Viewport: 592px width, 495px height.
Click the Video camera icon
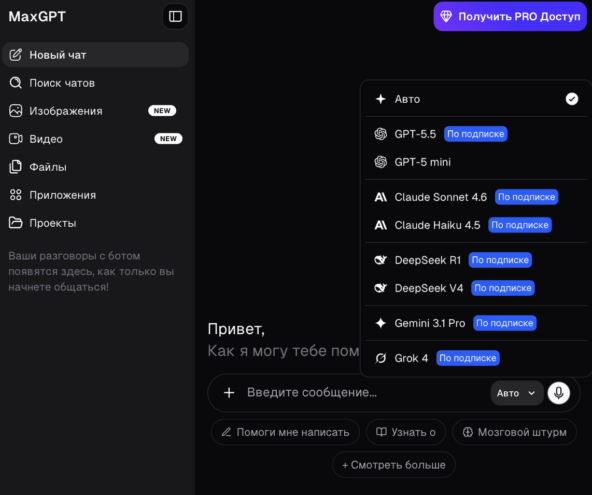[x=15, y=139]
